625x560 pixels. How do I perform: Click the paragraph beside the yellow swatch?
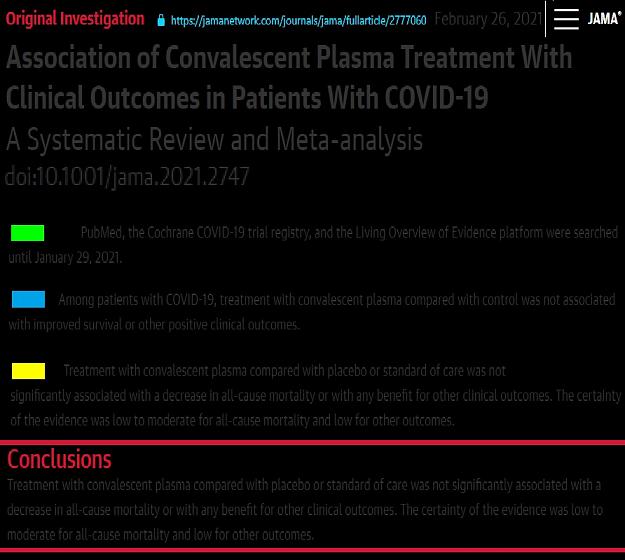315,395
